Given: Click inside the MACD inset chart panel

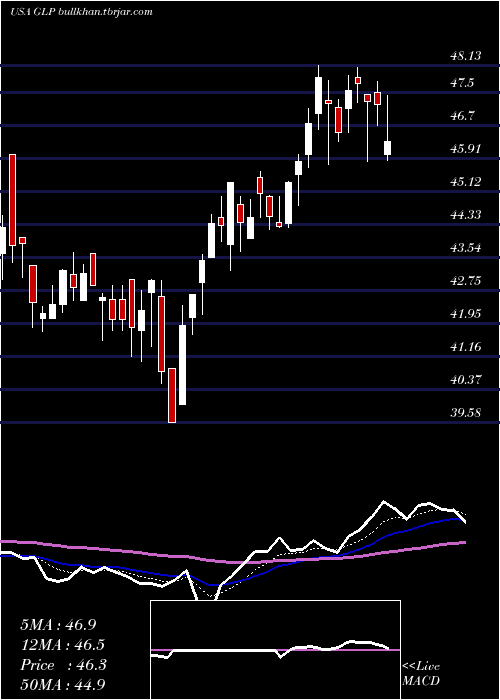Looking at the screenshot, I should [x=275, y=650].
